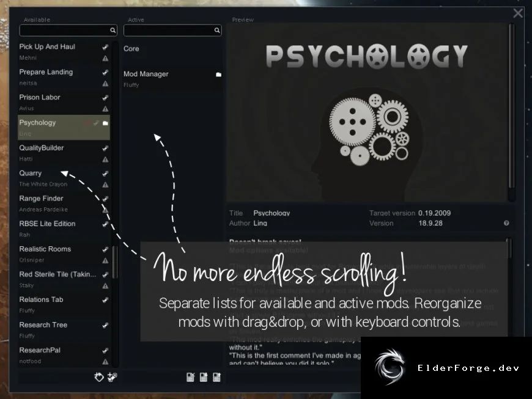Click the Psychology preview image
Image resolution: width=532 pixels, height=399 pixels.
pyautogui.click(x=366, y=112)
